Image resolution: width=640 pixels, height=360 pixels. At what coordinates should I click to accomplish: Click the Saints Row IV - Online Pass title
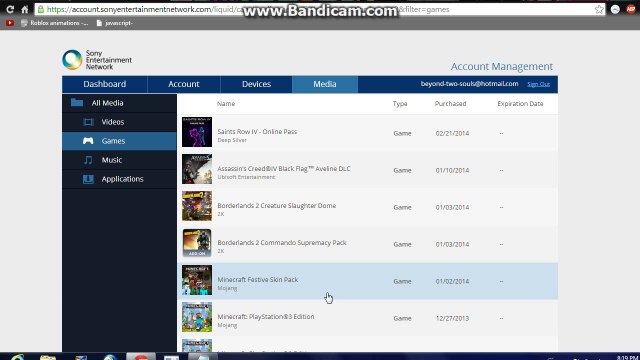pyautogui.click(x=257, y=131)
